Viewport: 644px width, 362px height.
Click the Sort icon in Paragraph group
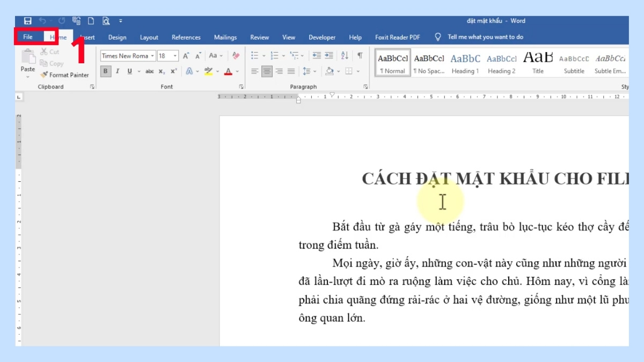pos(344,56)
